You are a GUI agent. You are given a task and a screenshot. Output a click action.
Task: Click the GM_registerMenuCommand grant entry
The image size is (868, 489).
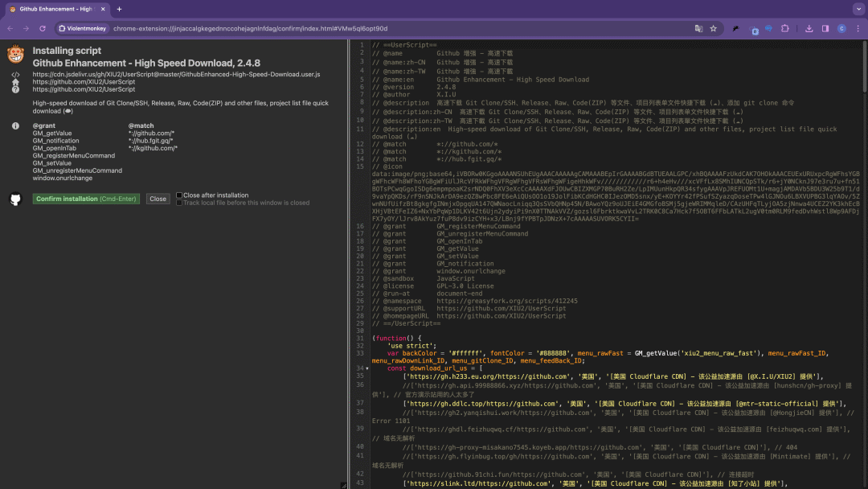[x=74, y=155]
